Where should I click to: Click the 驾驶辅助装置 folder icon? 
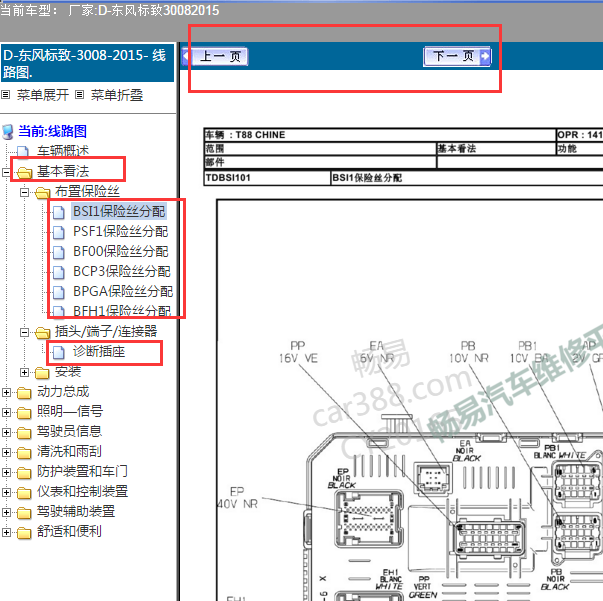click(x=24, y=513)
